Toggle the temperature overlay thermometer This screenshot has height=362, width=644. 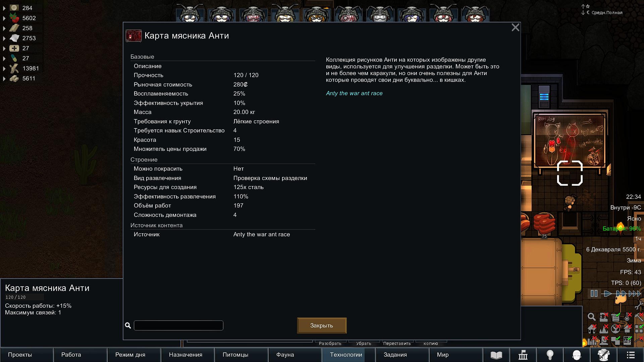(627, 317)
